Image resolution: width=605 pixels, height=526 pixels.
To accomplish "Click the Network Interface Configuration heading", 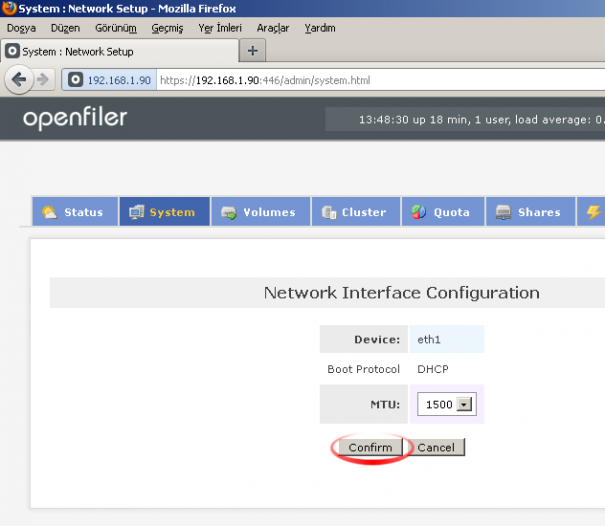I will pos(402,293).
